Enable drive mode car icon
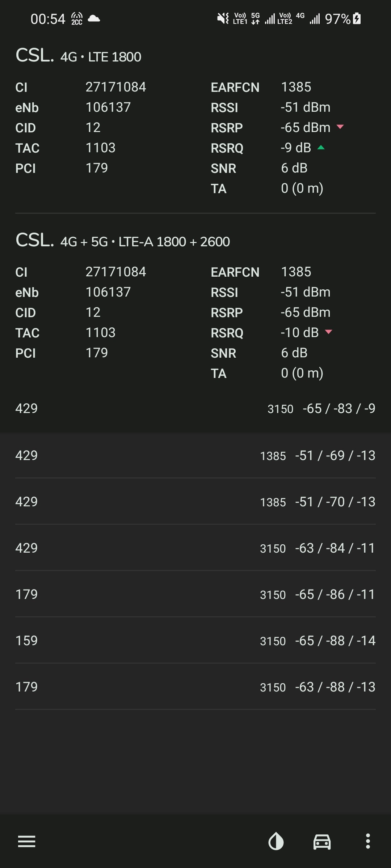The image size is (391, 868). tap(322, 841)
